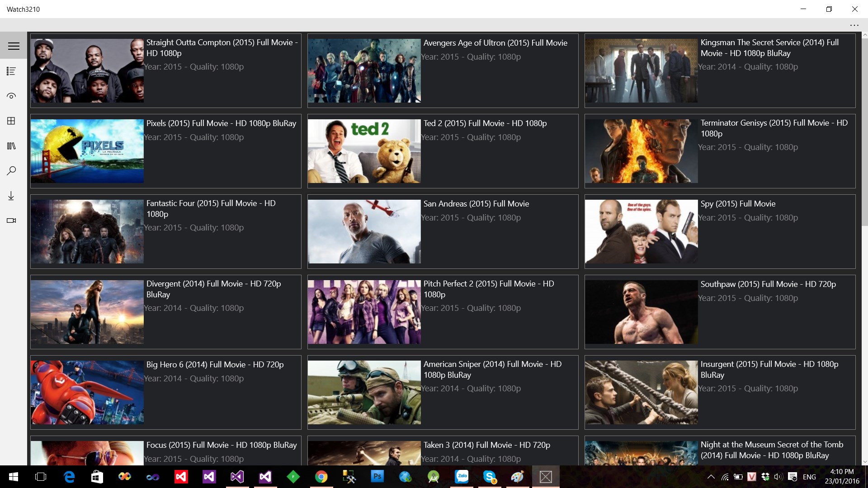Open search using magnifier sidebar icon

11,171
